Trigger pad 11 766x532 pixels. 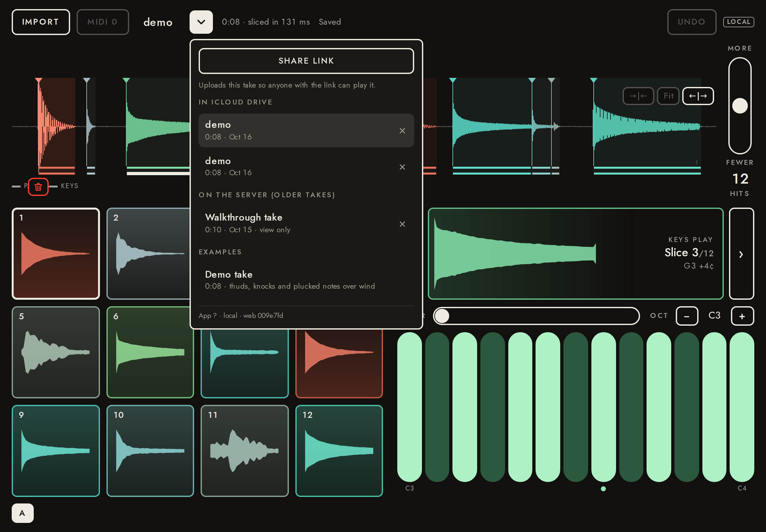click(244, 451)
